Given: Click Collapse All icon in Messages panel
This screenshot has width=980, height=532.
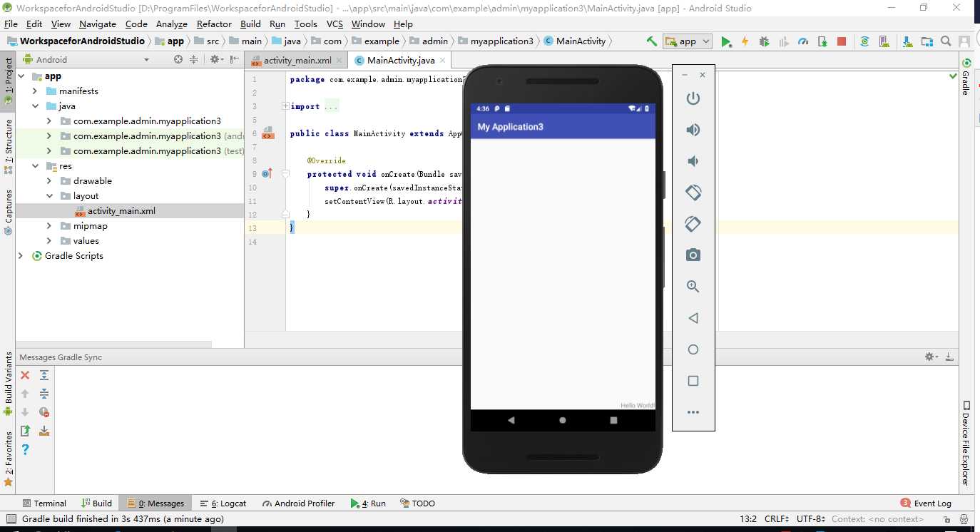Looking at the screenshot, I should tap(44, 394).
